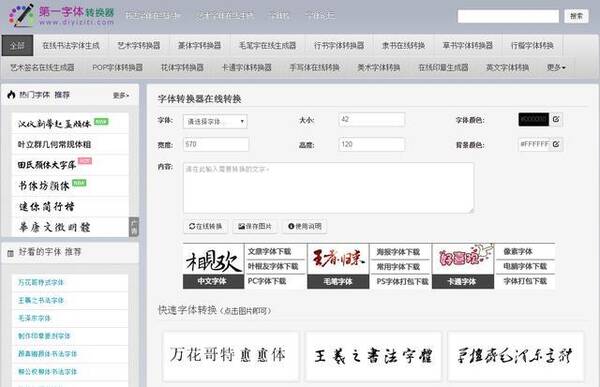Click the icon beside 好看的字体推荐
Screen dimensions: 600x387
pos(11,253)
